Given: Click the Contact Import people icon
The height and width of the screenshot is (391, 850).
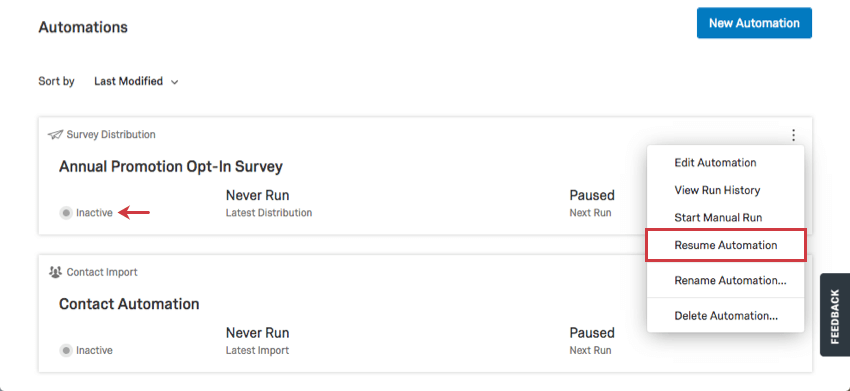Looking at the screenshot, I should click(x=55, y=272).
